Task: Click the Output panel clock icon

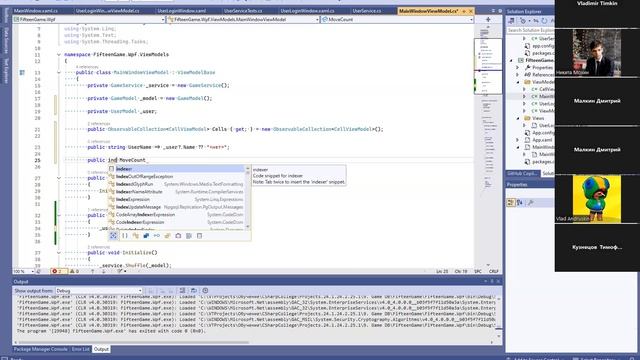Action: point(205,291)
